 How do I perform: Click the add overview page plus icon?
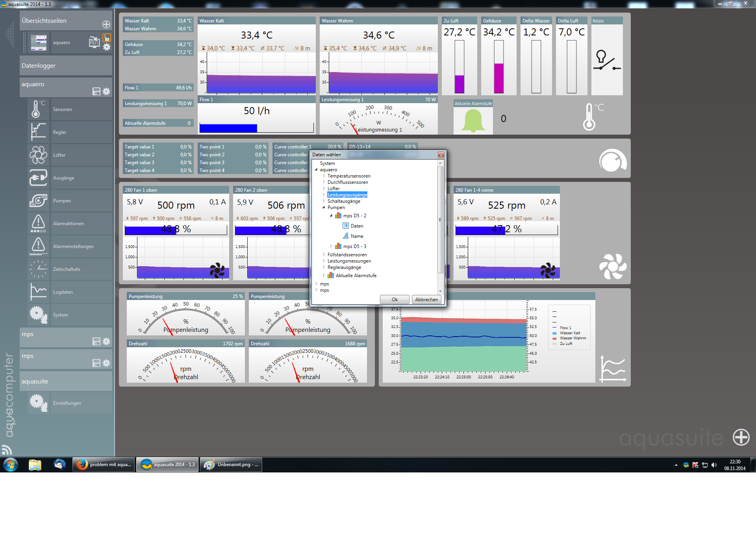(x=106, y=24)
